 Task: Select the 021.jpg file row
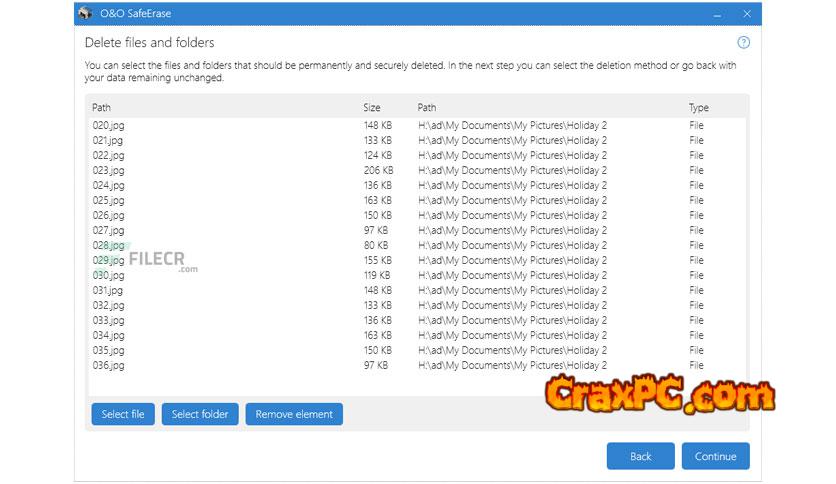[x=417, y=140]
